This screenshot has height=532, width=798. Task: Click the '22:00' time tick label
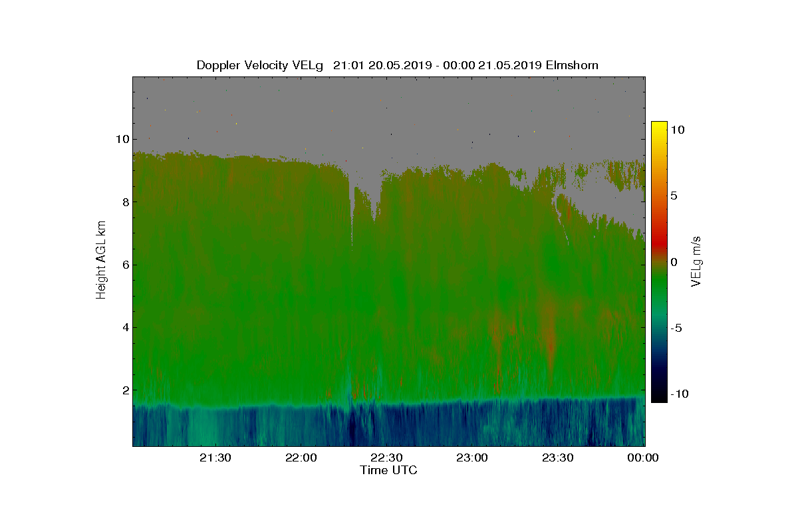[301, 458]
